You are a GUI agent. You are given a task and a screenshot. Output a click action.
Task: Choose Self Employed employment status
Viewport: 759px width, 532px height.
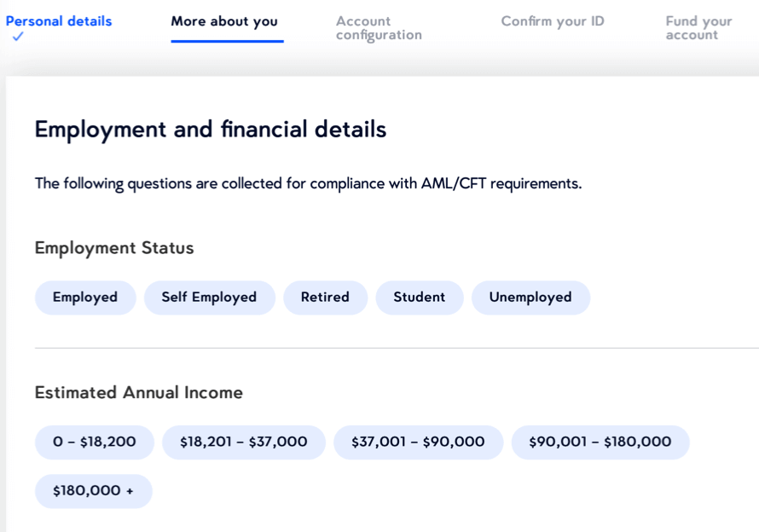(x=209, y=298)
